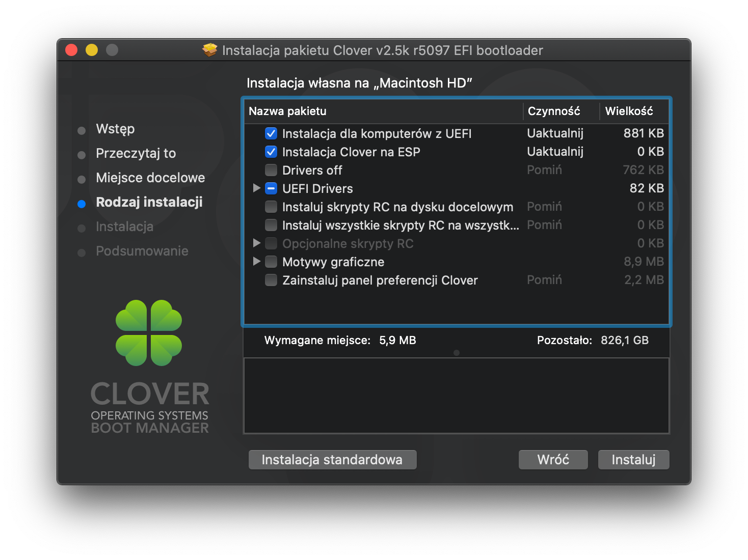Click inside the empty package description box
The height and width of the screenshot is (560, 748).
[x=457, y=396]
